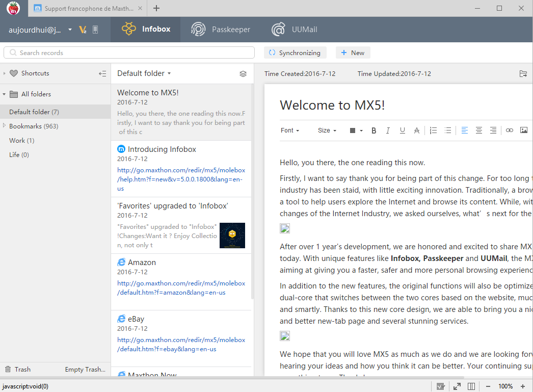Click the second broken image placeholder
The height and width of the screenshot is (392, 533).
tap(285, 336)
